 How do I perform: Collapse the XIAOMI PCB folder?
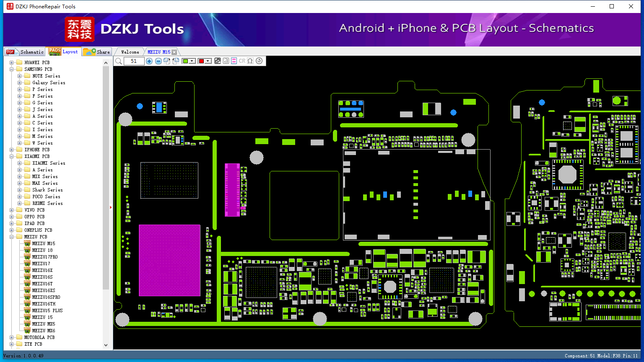(x=12, y=156)
